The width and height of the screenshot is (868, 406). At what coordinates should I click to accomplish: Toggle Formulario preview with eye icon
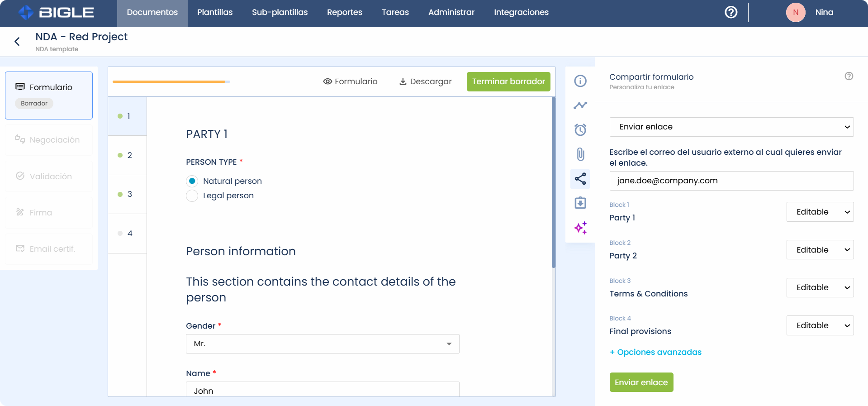[x=350, y=81]
